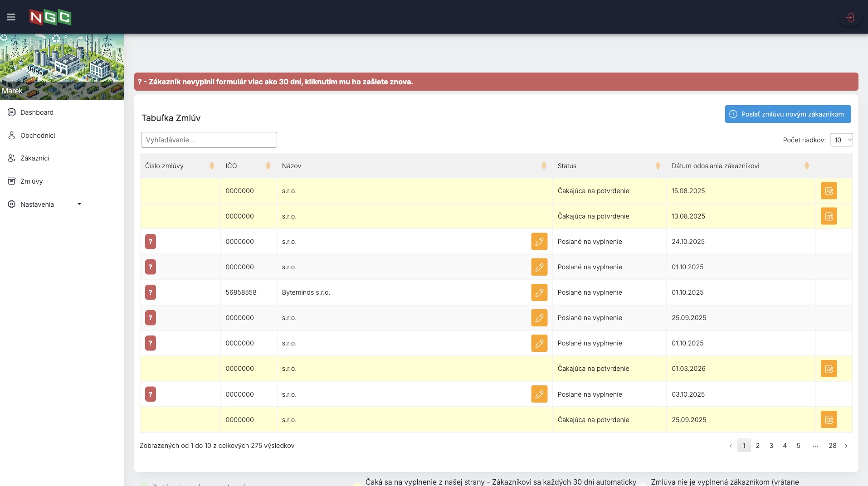The height and width of the screenshot is (486, 868).
Task: Sort table by Názov column
Action: (x=544, y=166)
